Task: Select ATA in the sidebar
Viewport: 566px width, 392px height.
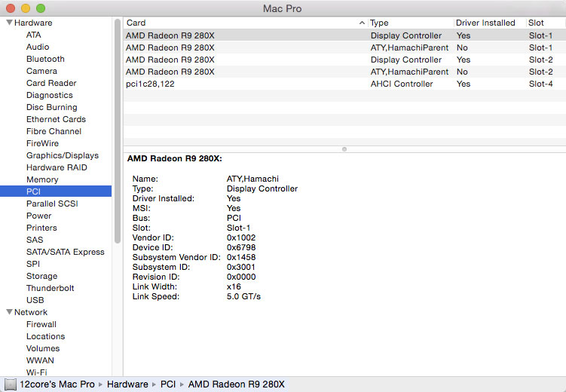Action: (34, 35)
